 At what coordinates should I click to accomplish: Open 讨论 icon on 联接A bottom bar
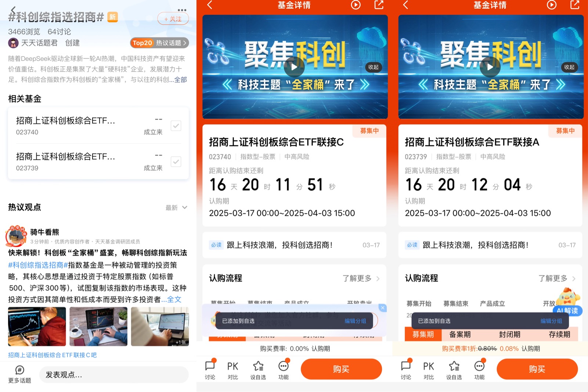pos(406,369)
